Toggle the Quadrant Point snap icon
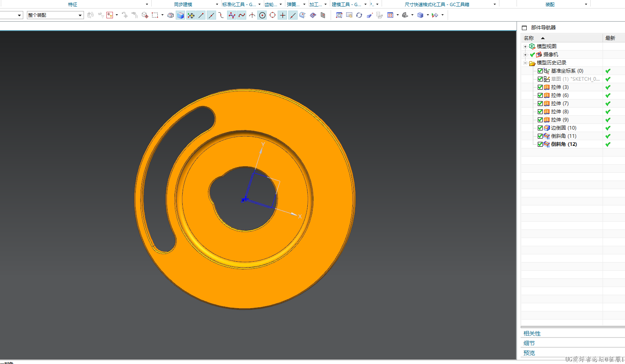The height and width of the screenshot is (364, 625). click(272, 15)
